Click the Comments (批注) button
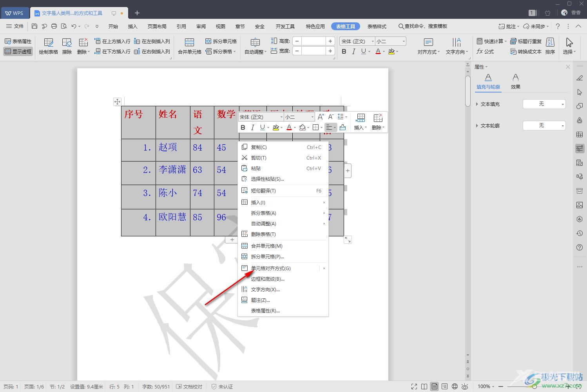This screenshot has height=392, width=587. coord(509,26)
